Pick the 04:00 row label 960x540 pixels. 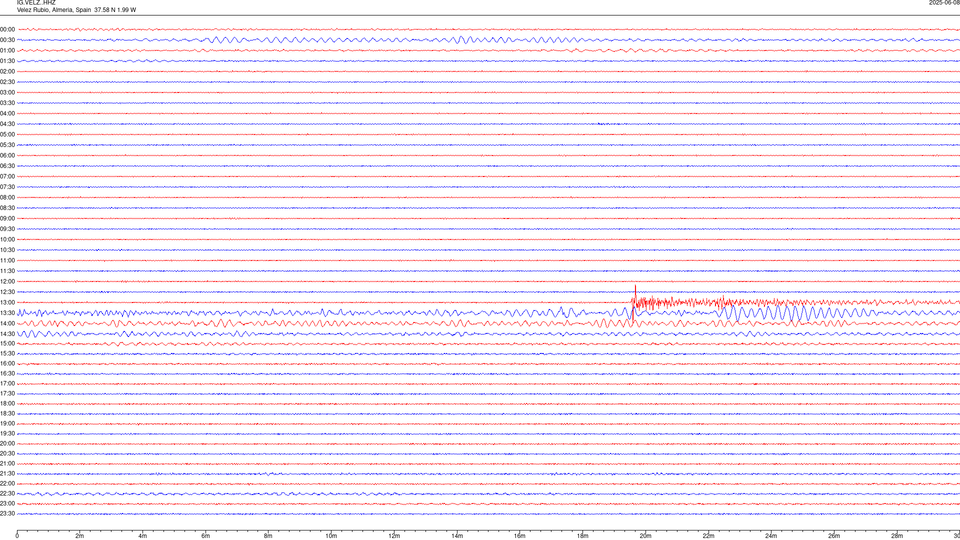[7, 114]
